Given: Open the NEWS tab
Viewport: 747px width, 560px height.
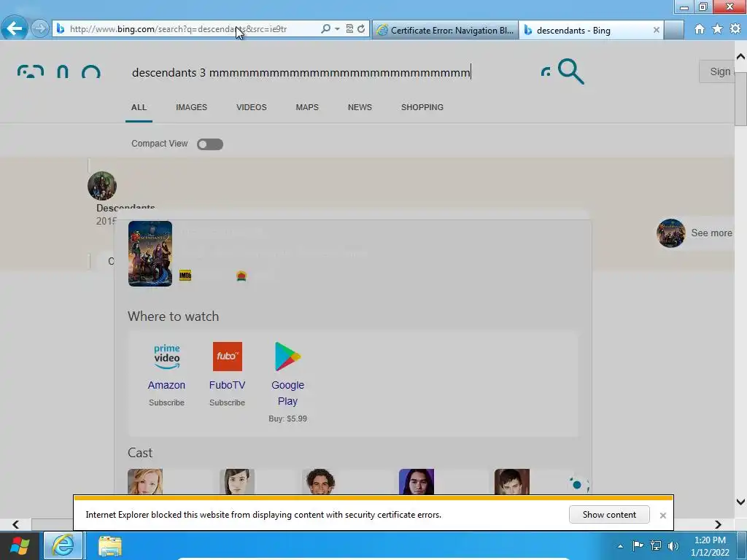Looking at the screenshot, I should point(360,108).
